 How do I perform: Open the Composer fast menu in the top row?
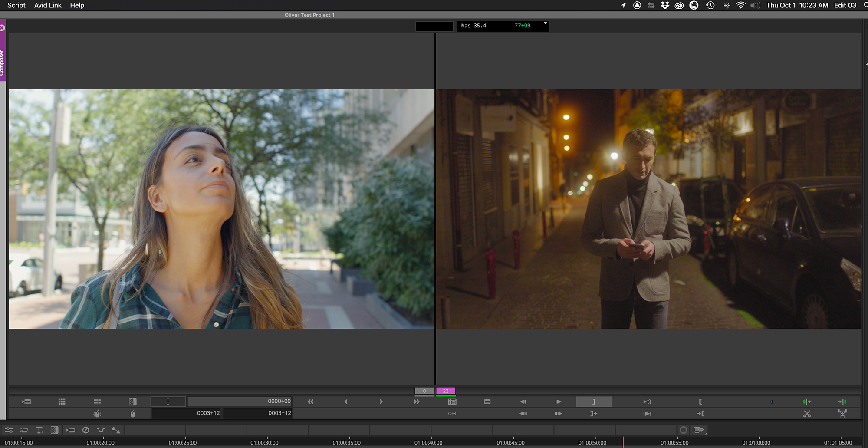click(26, 402)
